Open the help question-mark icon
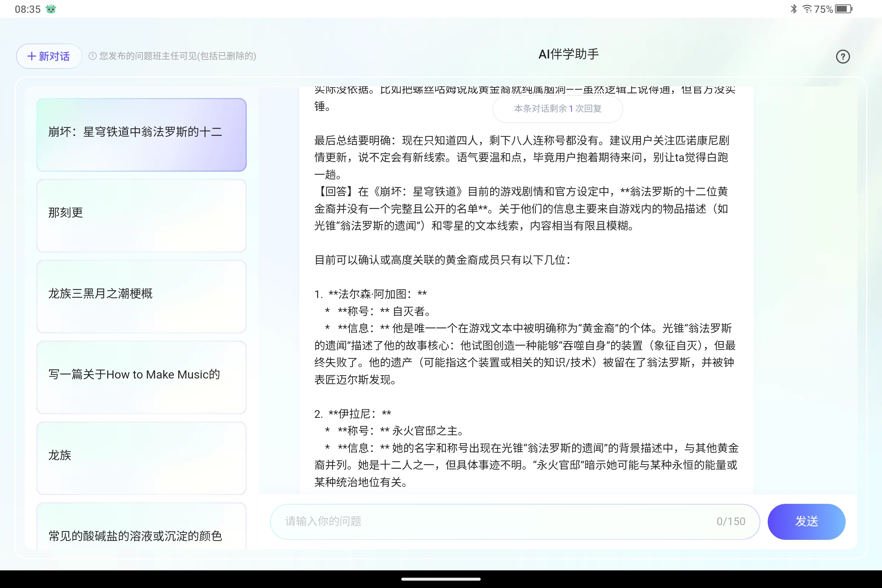The image size is (882, 588). click(x=843, y=57)
